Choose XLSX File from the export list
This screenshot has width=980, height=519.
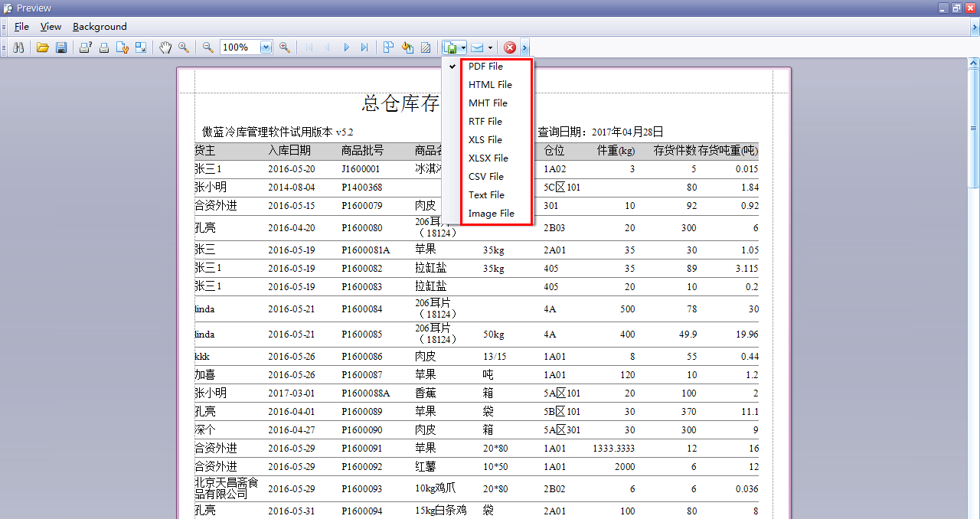click(487, 158)
